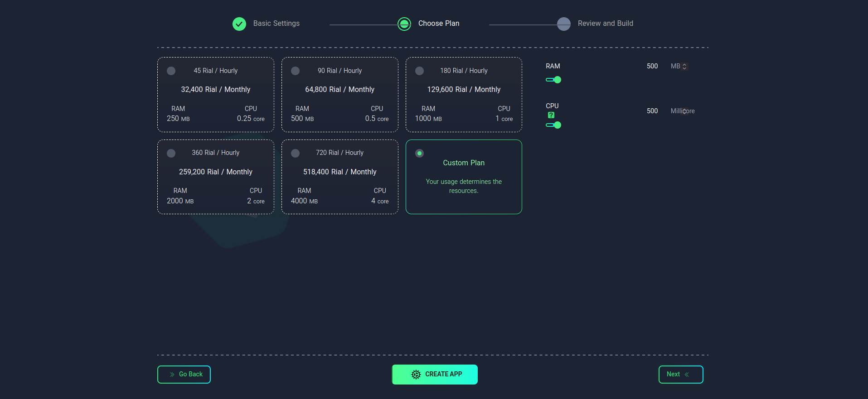Click the Go Back button
868x399 pixels.
184,375
